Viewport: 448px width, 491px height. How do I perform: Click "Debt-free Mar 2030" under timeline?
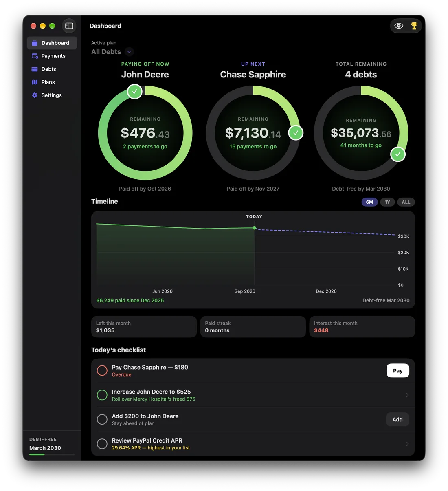[386, 300]
